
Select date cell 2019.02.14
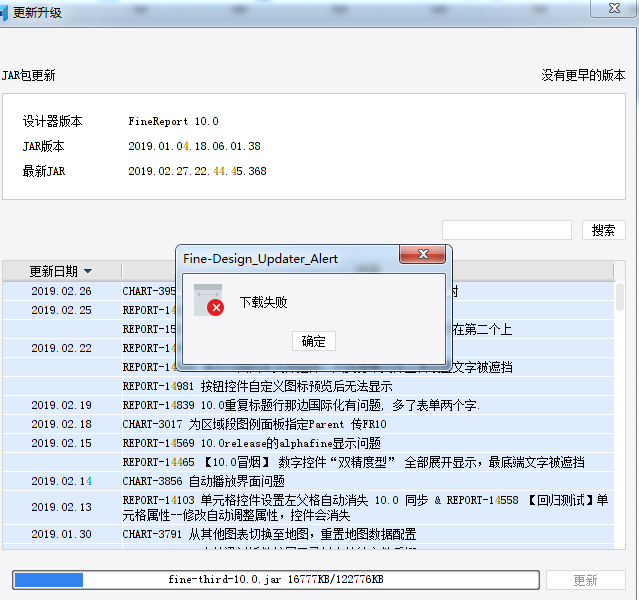click(62, 481)
